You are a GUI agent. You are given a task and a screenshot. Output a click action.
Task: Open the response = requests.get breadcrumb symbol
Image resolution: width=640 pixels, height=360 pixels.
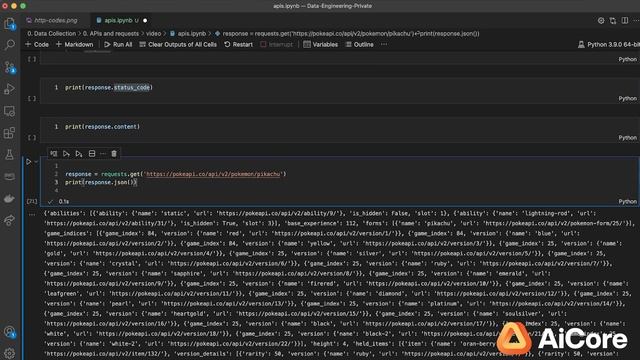(x=347, y=34)
